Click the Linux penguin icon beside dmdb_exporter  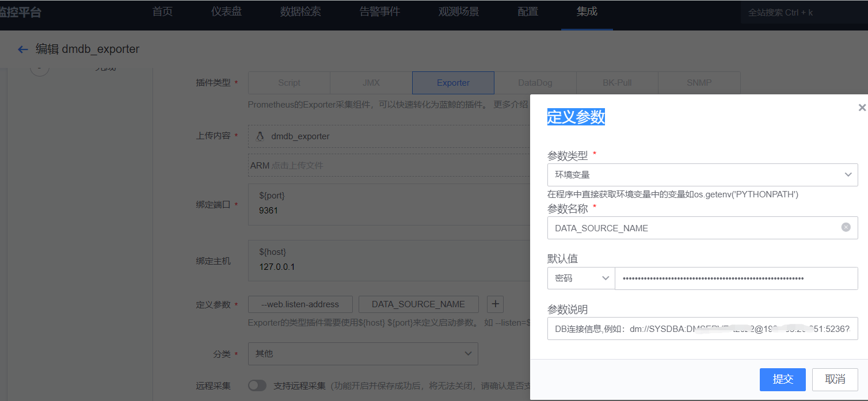tap(260, 136)
